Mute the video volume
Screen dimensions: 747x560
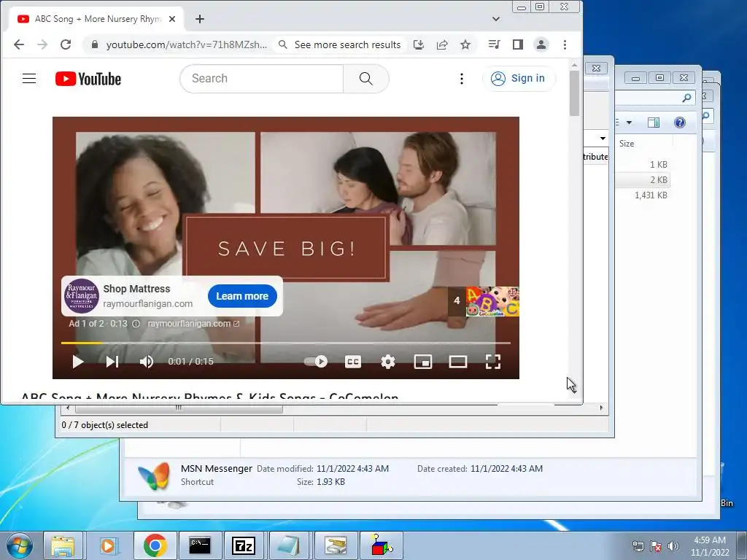[x=147, y=362]
